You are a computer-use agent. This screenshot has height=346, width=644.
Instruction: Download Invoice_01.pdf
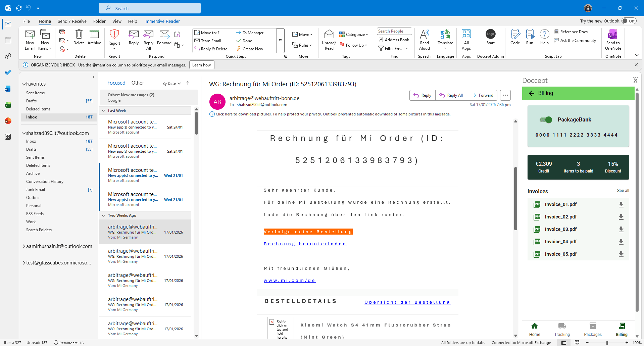tap(621, 204)
